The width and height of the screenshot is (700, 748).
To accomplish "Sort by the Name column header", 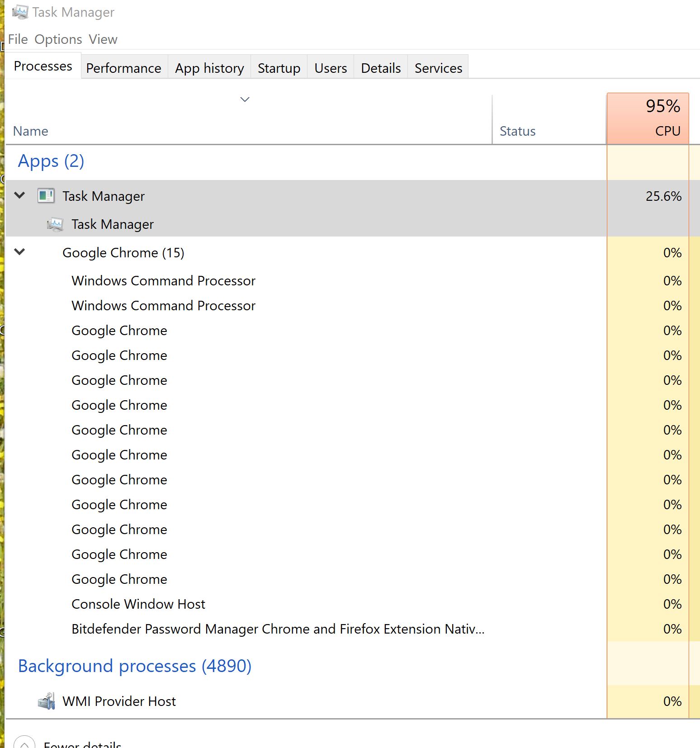I will pos(249,119).
